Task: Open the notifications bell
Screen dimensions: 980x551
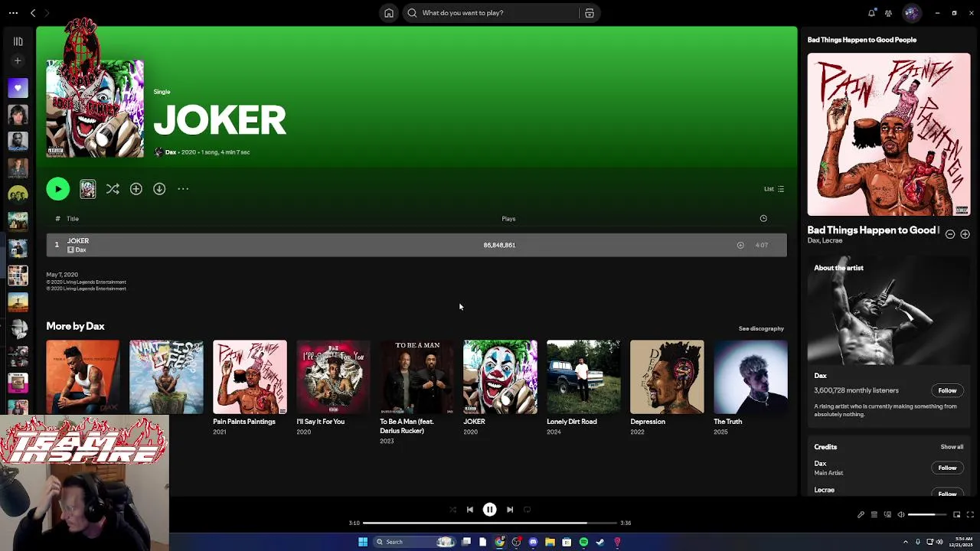Action: [x=871, y=13]
